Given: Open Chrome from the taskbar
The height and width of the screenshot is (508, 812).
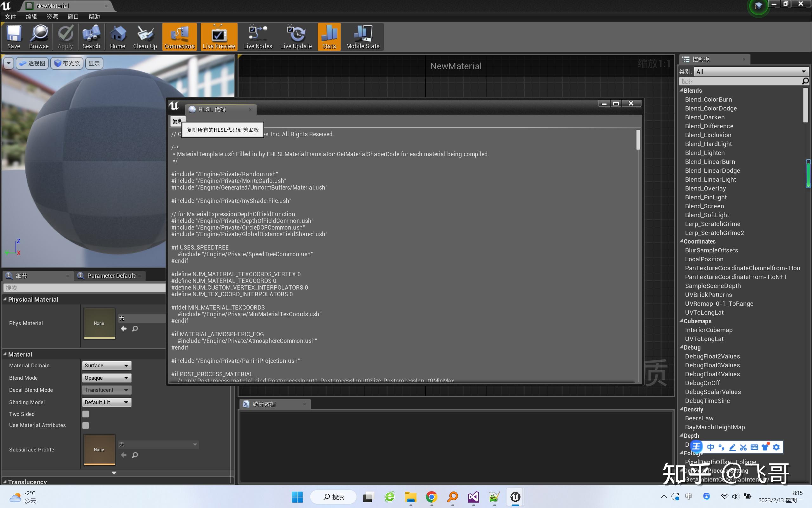Looking at the screenshot, I should coord(431,497).
